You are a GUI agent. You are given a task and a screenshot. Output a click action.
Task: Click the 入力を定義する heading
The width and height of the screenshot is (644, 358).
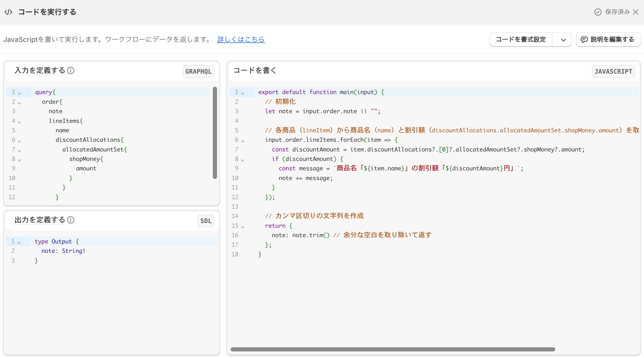pyautogui.click(x=40, y=70)
